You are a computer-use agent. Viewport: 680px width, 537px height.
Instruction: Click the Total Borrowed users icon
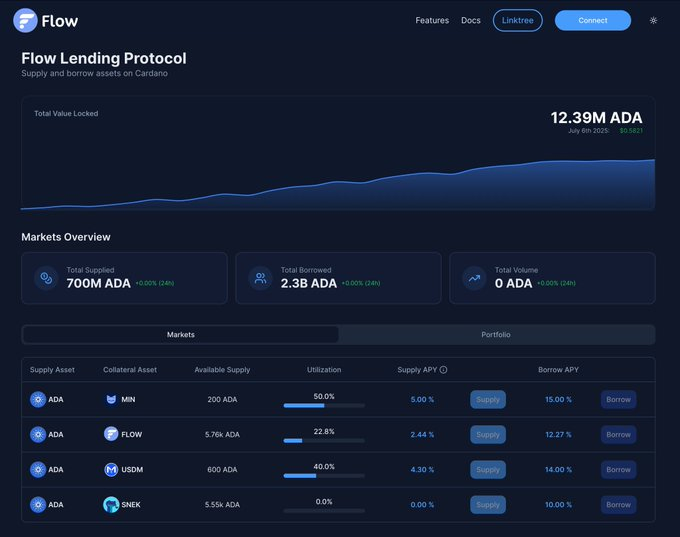[x=260, y=278]
